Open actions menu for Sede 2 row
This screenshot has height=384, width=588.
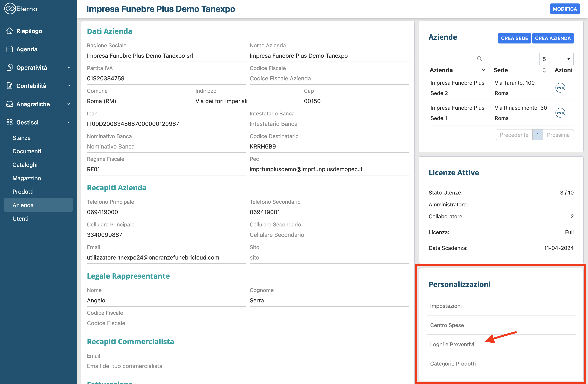coord(560,88)
